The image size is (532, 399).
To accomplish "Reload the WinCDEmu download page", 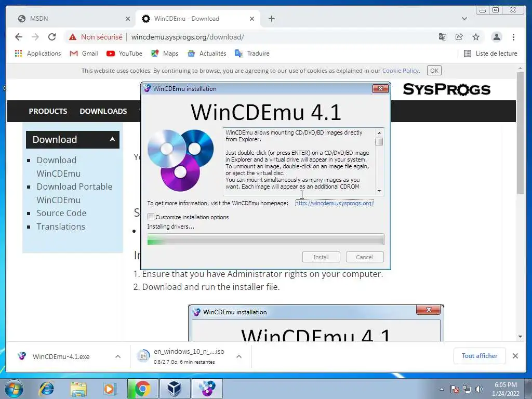I will point(52,37).
